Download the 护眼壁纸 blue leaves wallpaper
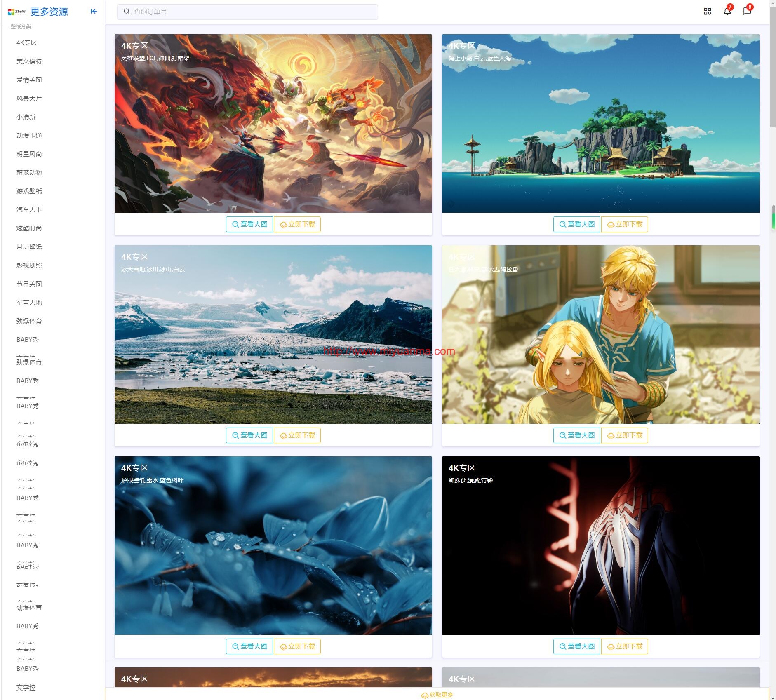 click(x=297, y=646)
